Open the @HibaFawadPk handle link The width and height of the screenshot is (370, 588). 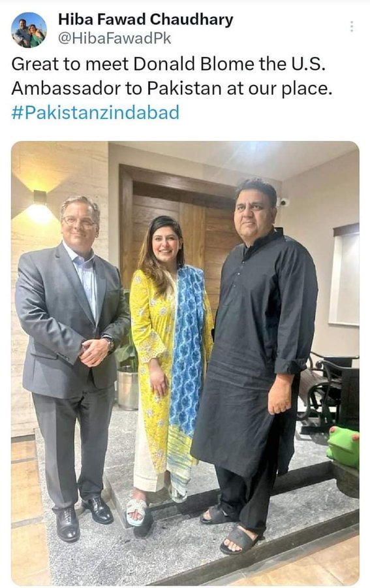click(x=114, y=39)
